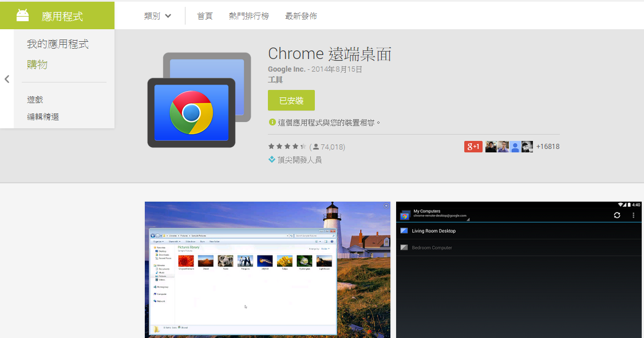Open the 熱門排行榜 tab

coord(249,16)
